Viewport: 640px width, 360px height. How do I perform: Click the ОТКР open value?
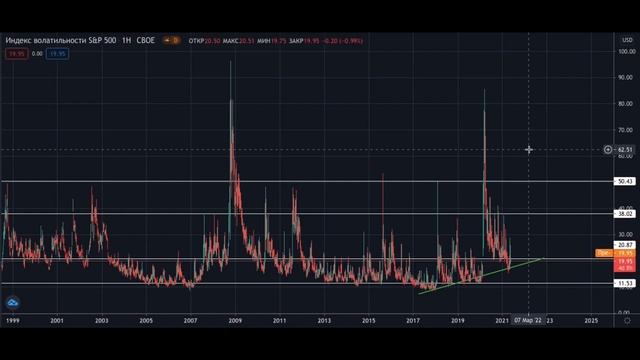pos(212,41)
